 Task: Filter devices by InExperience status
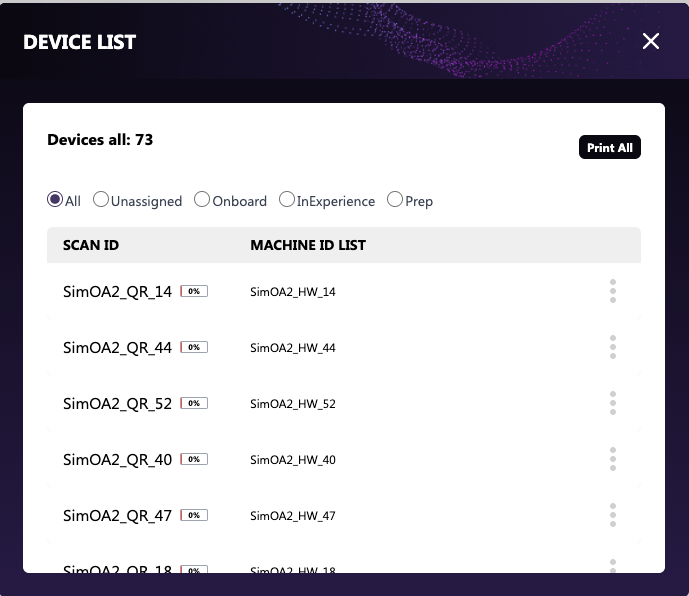pyautogui.click(x=287, y=200)
